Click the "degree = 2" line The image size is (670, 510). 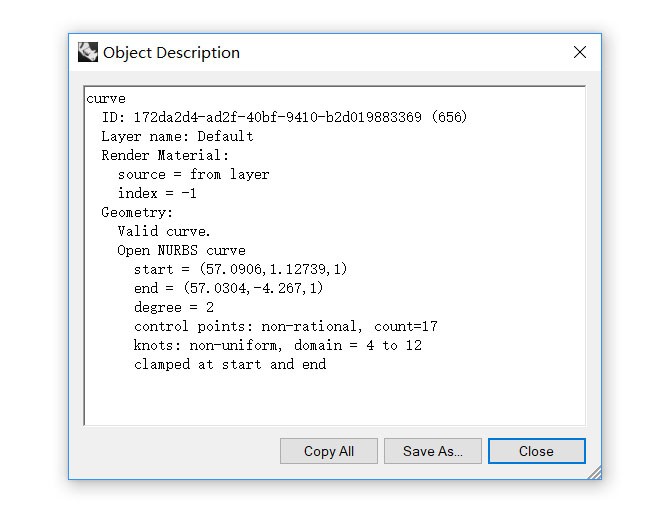pos(173,308)
